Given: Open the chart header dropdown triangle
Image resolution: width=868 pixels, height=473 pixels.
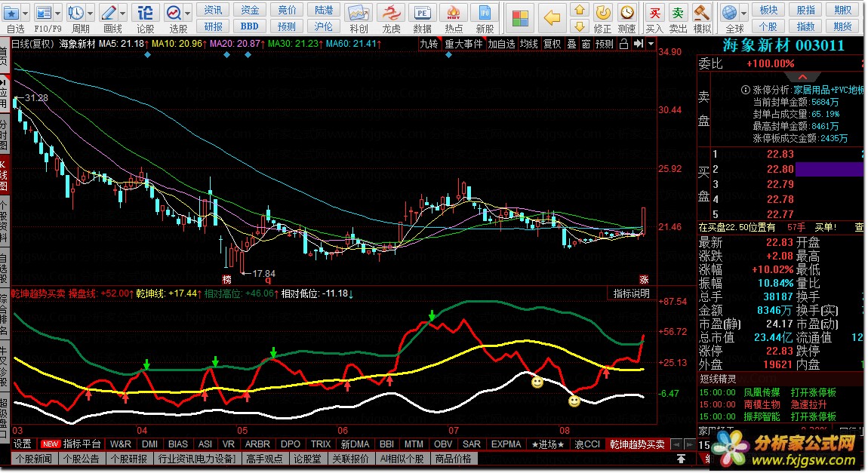Looking at the screenshot, I should [651, 44].
